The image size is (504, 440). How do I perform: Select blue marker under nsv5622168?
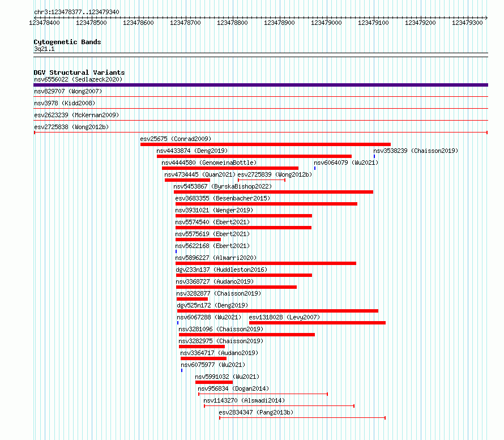click(176, 251)
